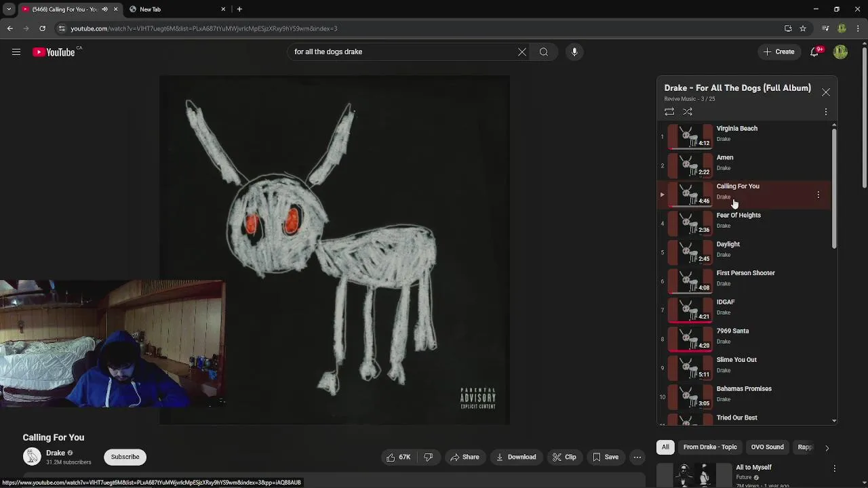Play First Person Shooter from the playlist

(745, 281)
